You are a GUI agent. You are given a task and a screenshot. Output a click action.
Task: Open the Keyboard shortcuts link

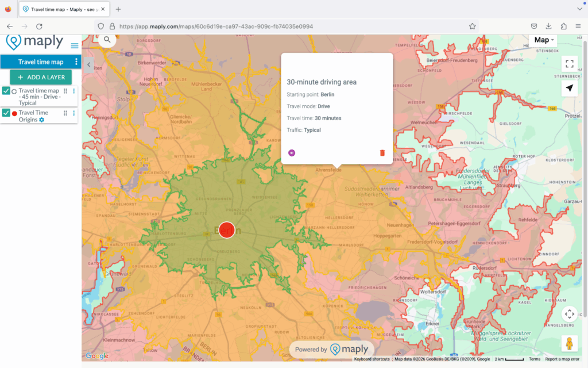coord(372,359)
